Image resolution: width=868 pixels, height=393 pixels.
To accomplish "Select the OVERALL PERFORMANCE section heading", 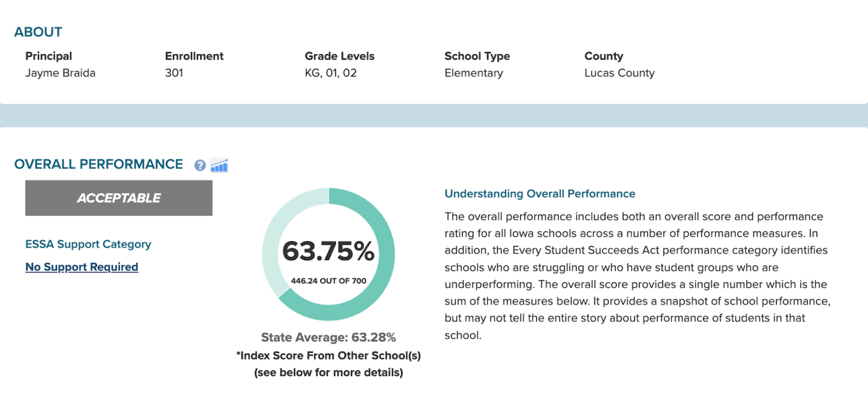I will coord(99,164).
